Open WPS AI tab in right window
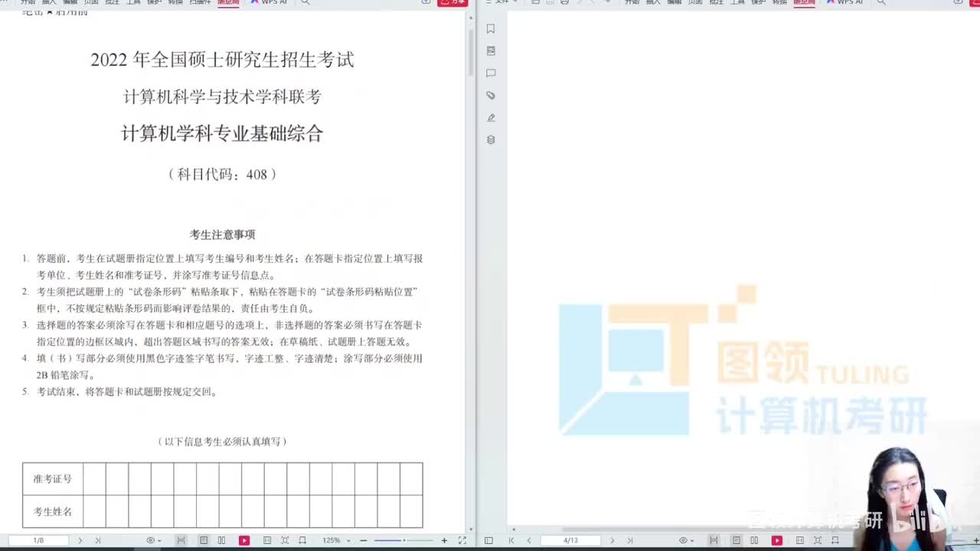980x551 pixels. click(x=844, y=2)
